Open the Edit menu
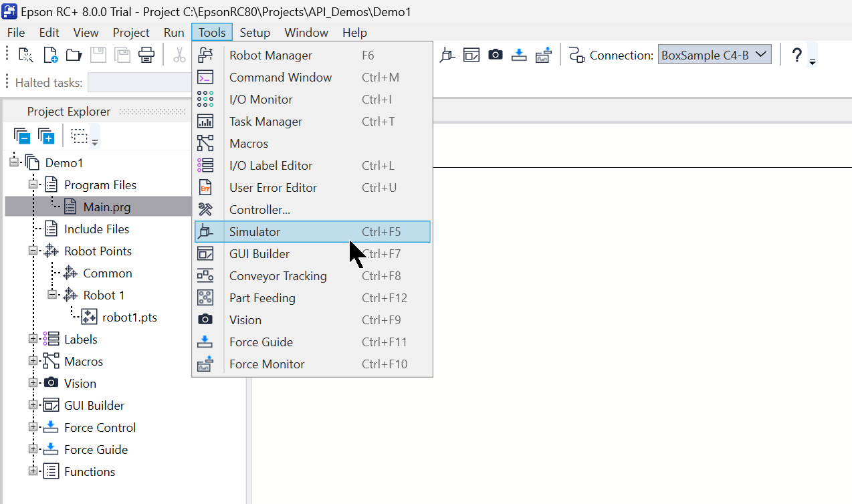The height and width of the screenshot is (504, 852). (49, 33)
